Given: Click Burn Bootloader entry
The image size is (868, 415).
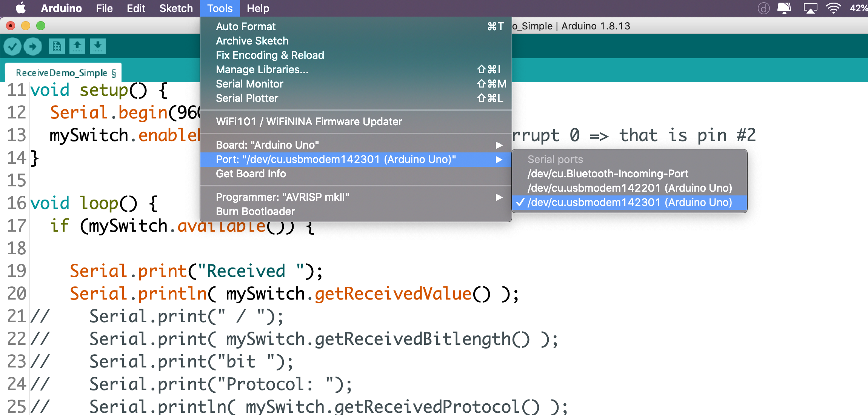Looking at the screenshot, I should tap(255, 212).
